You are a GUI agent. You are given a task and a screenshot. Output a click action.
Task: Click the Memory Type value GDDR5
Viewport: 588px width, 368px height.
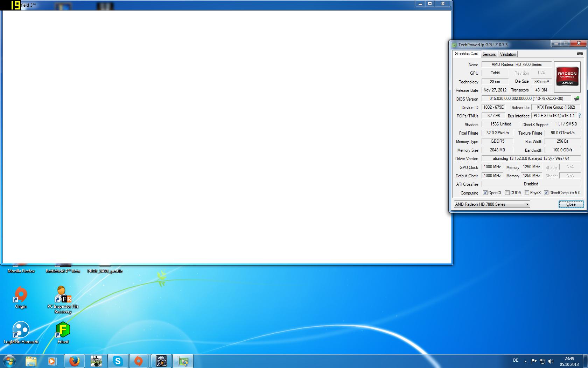(x=497, y=141)
